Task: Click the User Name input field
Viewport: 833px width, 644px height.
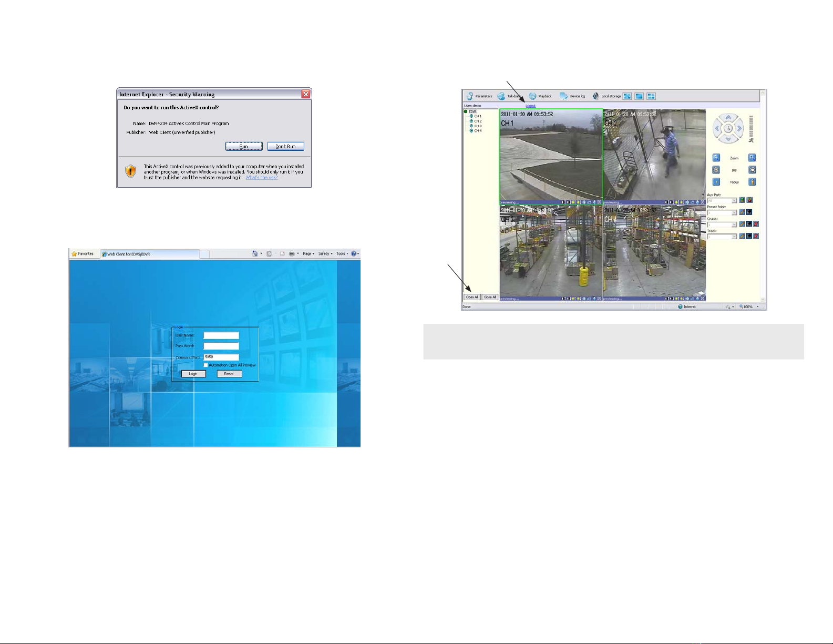Action: (x=221, y=335)
